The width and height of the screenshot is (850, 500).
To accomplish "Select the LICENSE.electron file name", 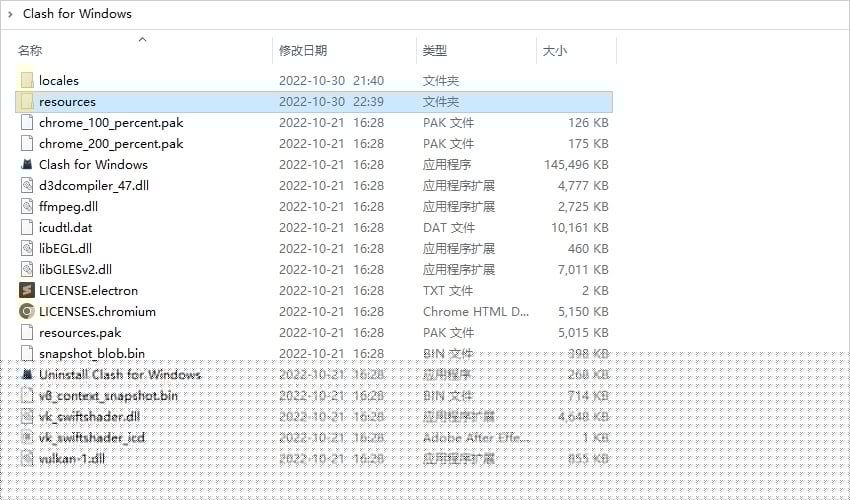I will point(88,290).
